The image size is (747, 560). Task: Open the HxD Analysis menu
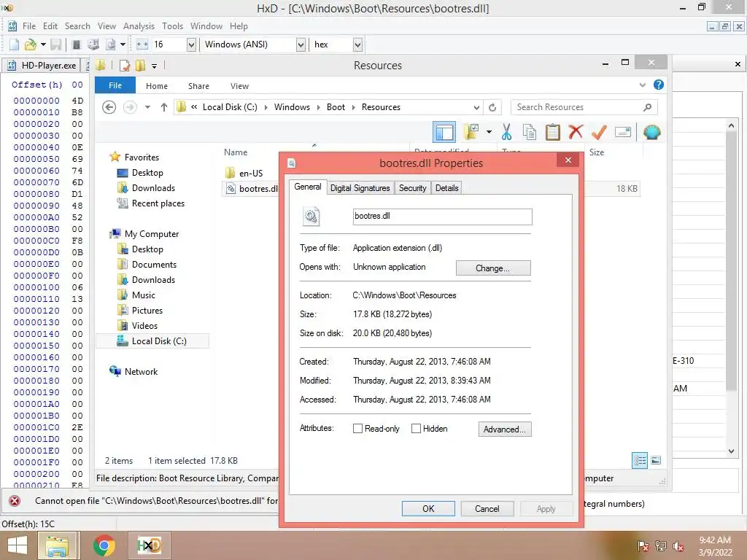click(139, 26)
